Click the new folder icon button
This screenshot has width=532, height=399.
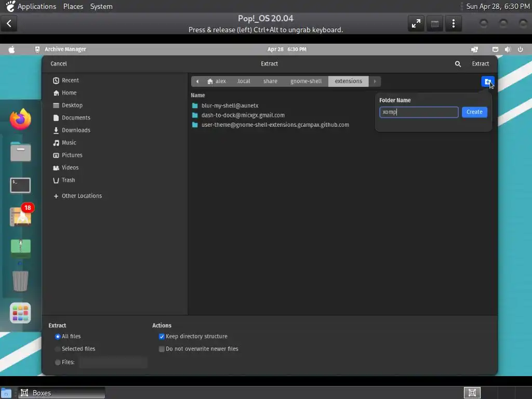click(487, 82)
